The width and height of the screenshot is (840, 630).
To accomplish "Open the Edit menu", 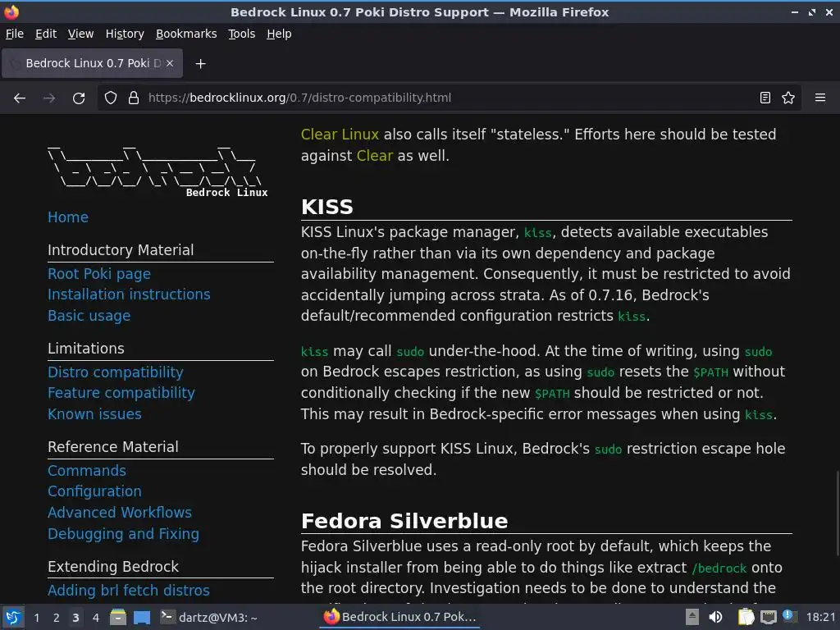I will click(46, 34).
